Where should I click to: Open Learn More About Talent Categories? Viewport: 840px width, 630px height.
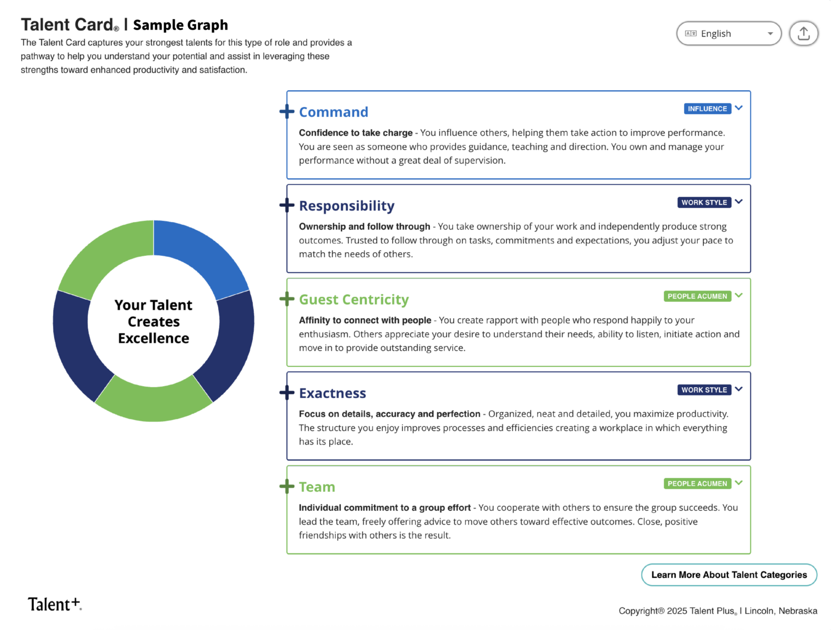point(729,575)
